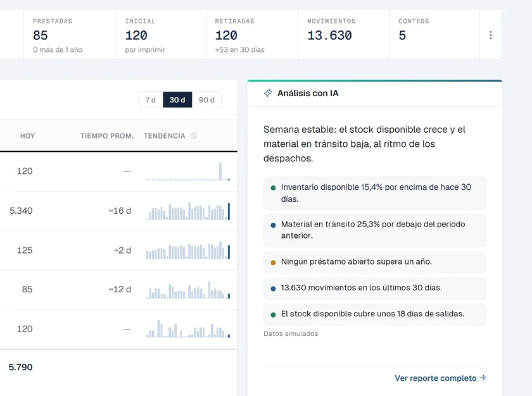532x396 pixels.
Task: Click the AI sparkle icon beside Análisis con IA
Action: 268,93
